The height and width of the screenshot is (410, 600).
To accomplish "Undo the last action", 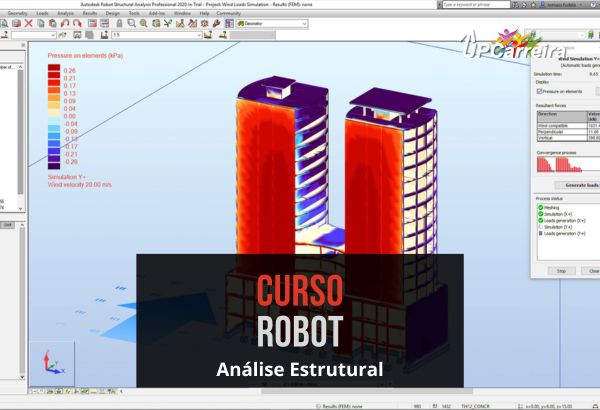I will click(65, 24).
